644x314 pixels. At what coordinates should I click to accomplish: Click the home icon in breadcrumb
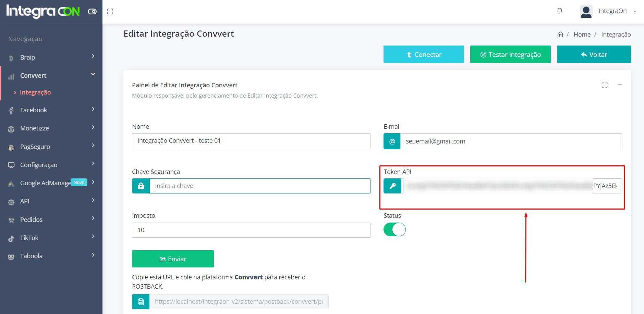[560, 35]
